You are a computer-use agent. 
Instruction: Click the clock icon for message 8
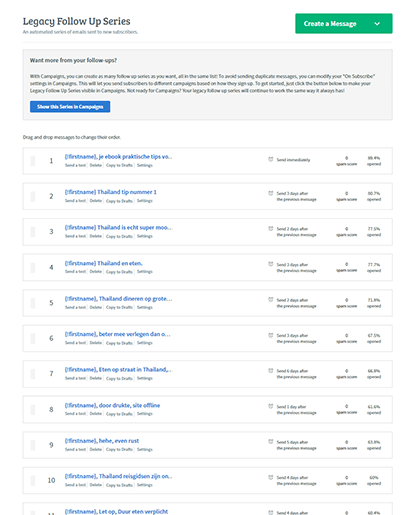[x=271, y=406]
